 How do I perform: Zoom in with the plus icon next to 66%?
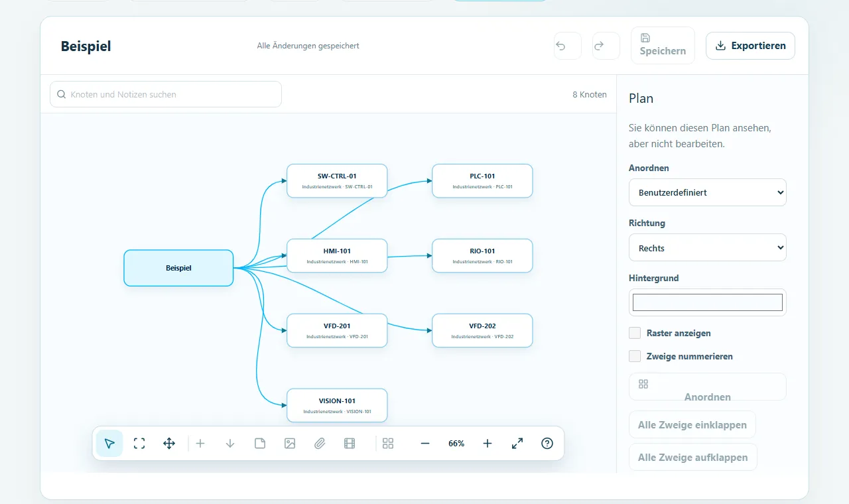tap(488, 444)
